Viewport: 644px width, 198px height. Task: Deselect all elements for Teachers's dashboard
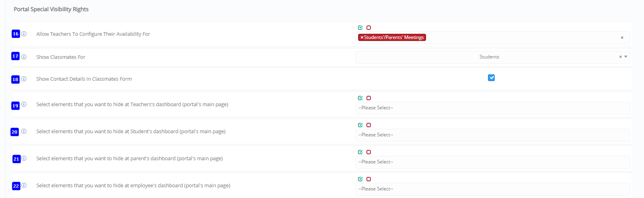(x=368, y=98)
